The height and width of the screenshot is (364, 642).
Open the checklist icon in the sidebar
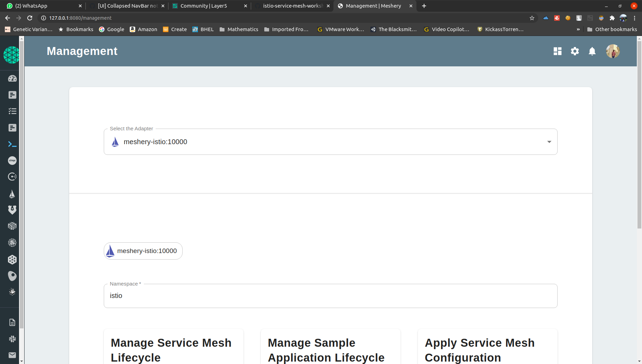click(x=12, y=111)
